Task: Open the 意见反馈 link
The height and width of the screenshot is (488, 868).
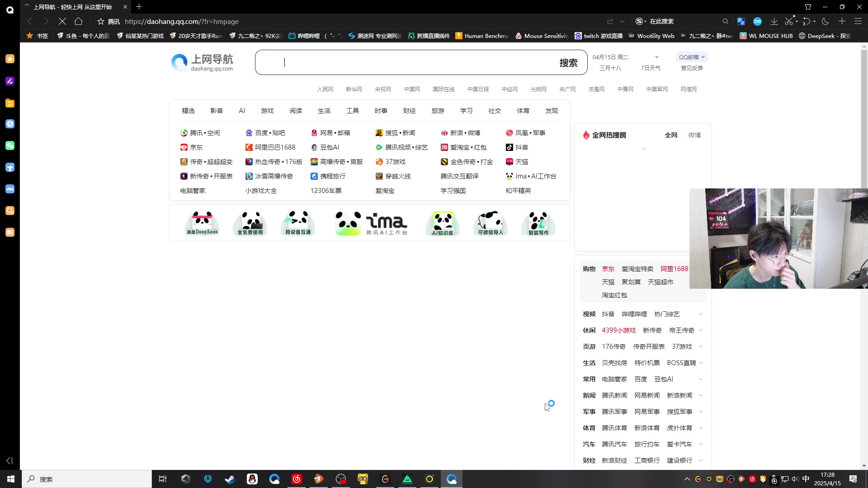Action: 692,68
